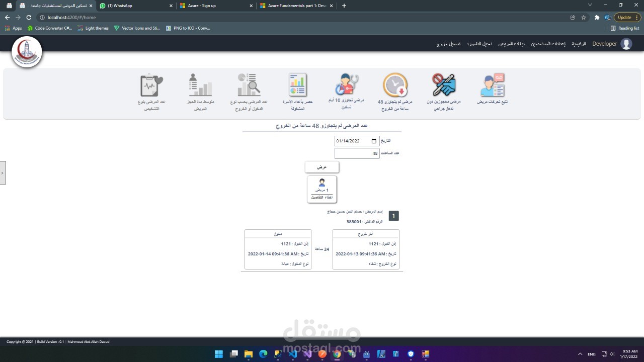644x362 pixels.
Task: Open patients by diagnosis type clipboard icon
Action: click(x=151, y=84)
